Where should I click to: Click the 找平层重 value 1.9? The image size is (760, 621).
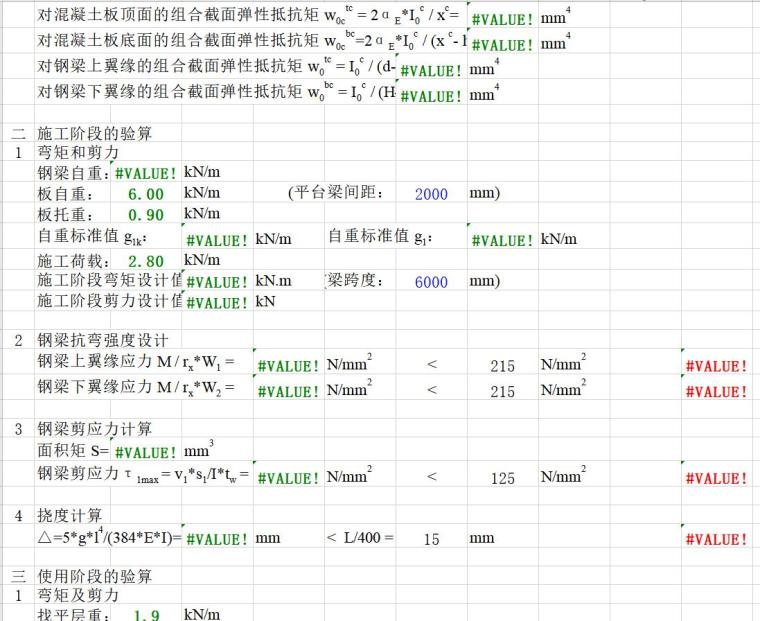tap(146, 614)
